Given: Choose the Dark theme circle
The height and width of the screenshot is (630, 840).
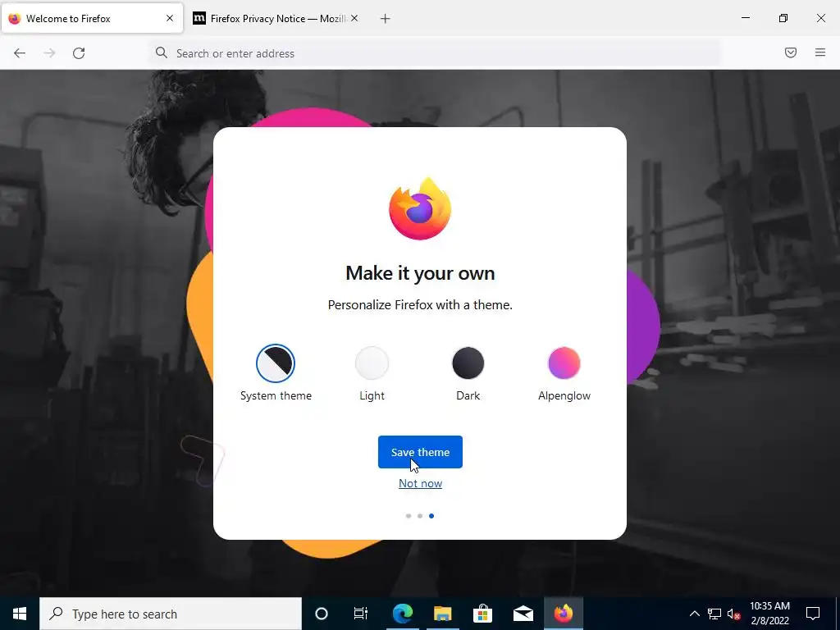Looking at the screenshot, I should 468,363.
